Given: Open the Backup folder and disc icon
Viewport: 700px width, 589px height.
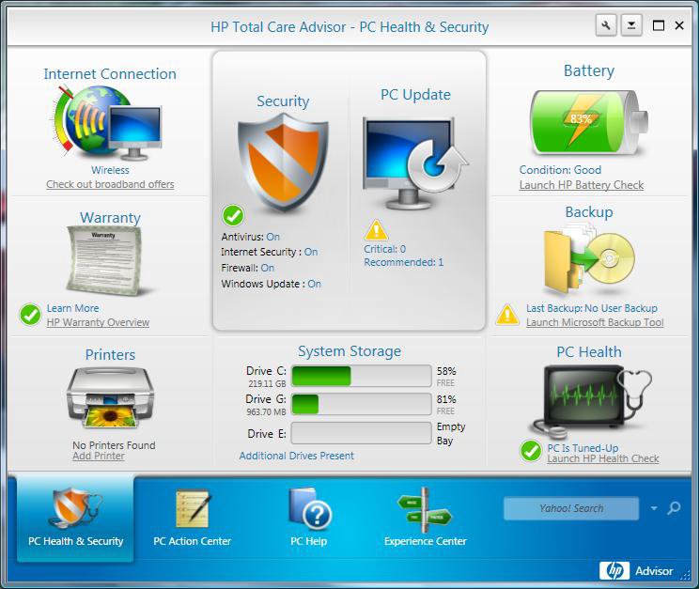Looking at the screenshot, I should click(x=588, y=260).
